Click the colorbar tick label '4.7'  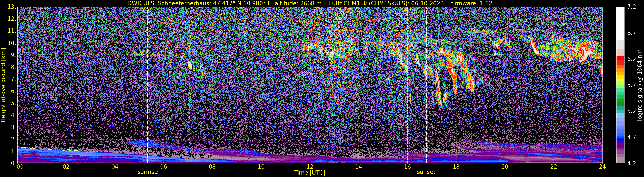[x=632, y=137]
